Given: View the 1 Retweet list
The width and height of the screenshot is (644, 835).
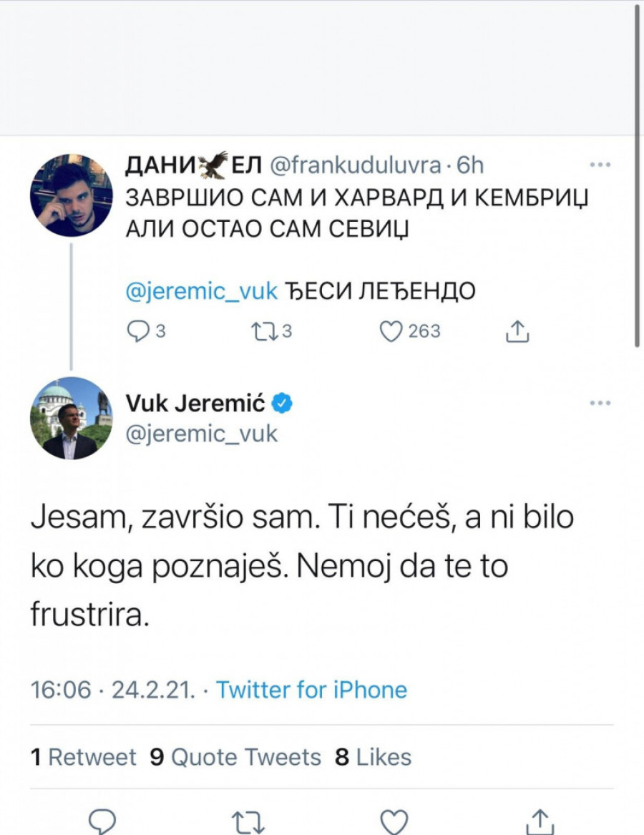Looking at the screenshot, I should (84, 757).
